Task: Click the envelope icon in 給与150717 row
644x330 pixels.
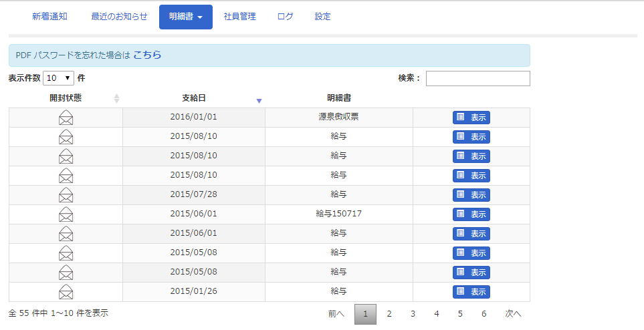Action: point(66,214)
